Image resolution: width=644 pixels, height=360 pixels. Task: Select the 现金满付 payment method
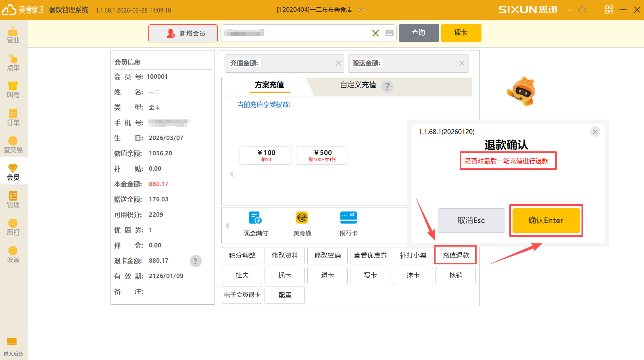[255, 224]
